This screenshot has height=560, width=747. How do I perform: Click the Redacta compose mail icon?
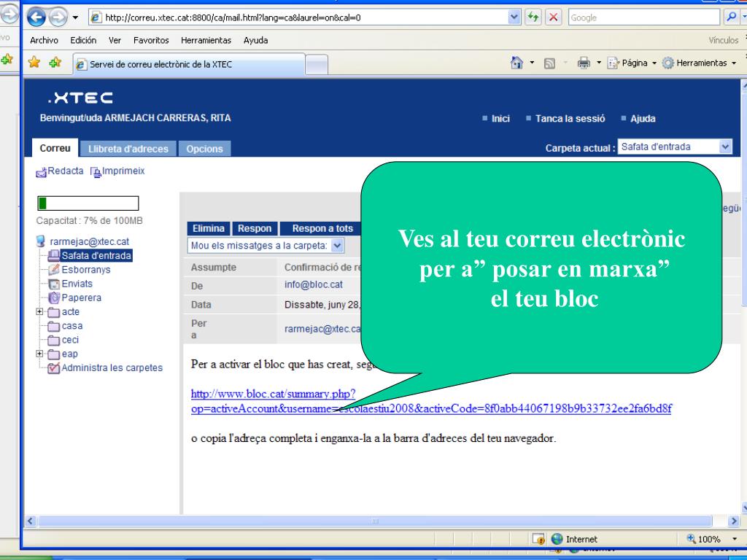42,172
